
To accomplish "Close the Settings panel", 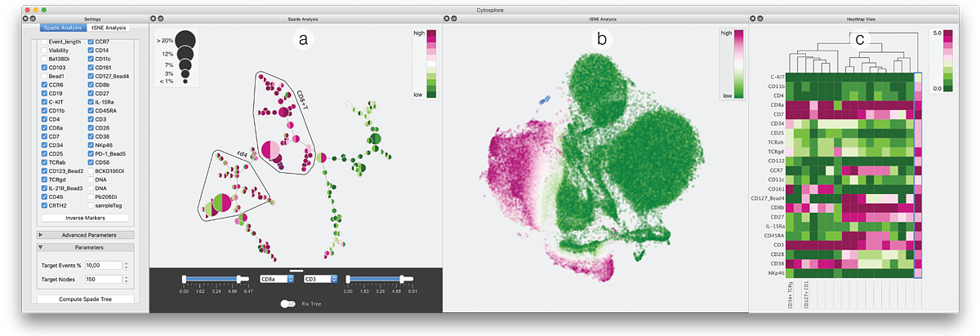I will tap(25, 18).
